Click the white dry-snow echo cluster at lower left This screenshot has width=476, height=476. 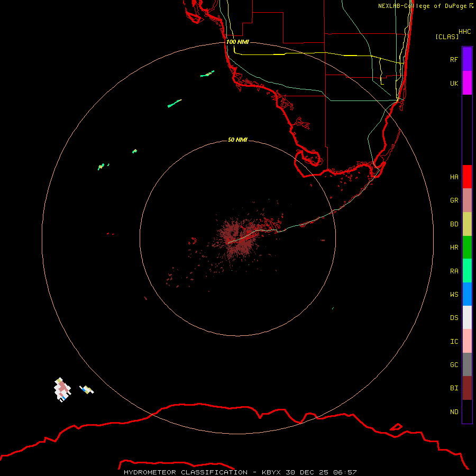tap(62, 389)
